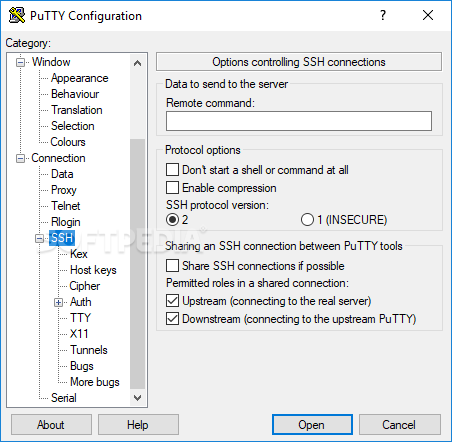The height and width of the screenshot is (442, 452).
Task: Click the Help button
Action: click(x=138, y=425)
